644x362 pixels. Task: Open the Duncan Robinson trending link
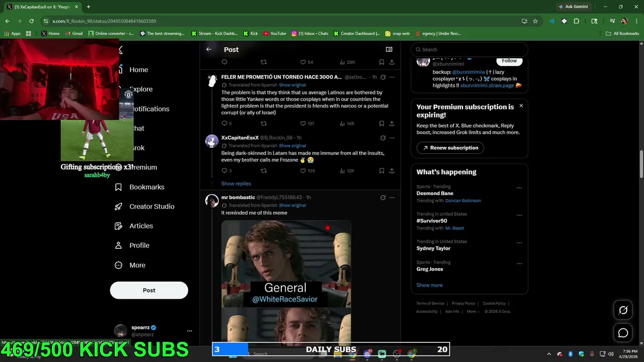tap(463, 201)
